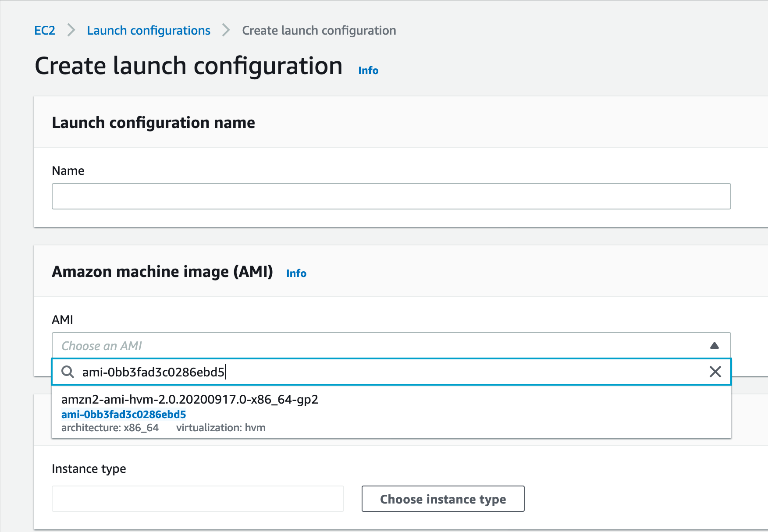Screen dimensions: 768x532
Task: Click the virtualization: hvm detail text
Action: point(220,428)
